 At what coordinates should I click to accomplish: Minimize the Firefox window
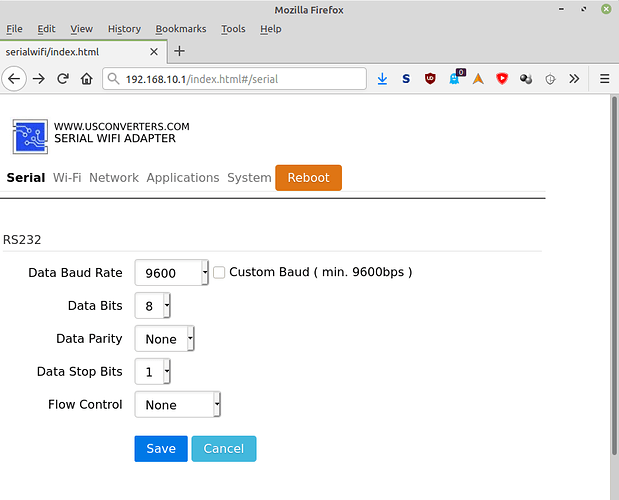click(x=561, y=9)
